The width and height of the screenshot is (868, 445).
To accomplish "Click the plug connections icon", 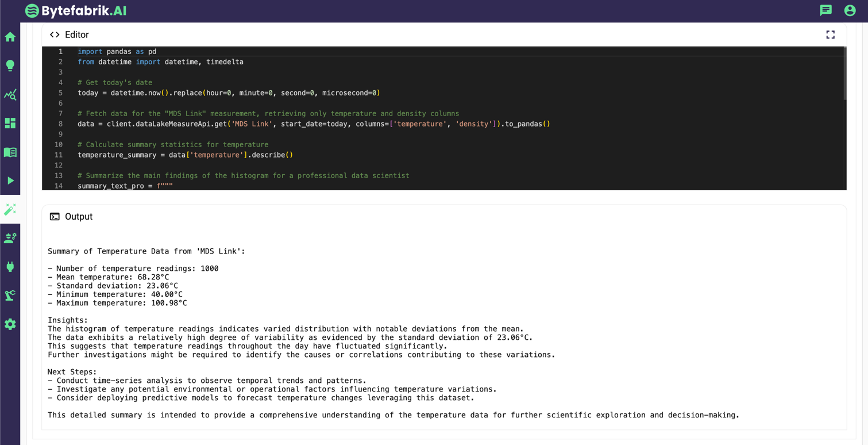I will pos(10,266).
